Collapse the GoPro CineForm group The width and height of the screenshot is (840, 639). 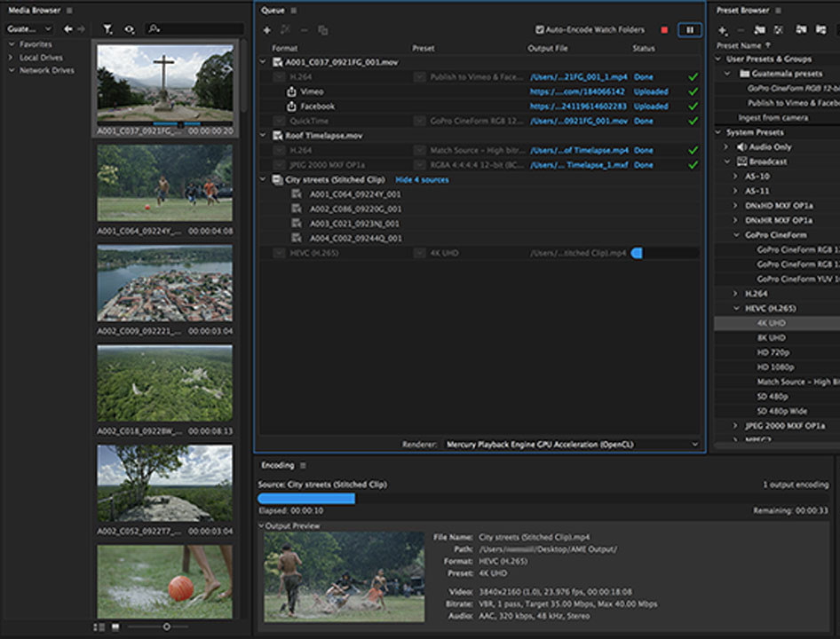(x=737, y=234)
